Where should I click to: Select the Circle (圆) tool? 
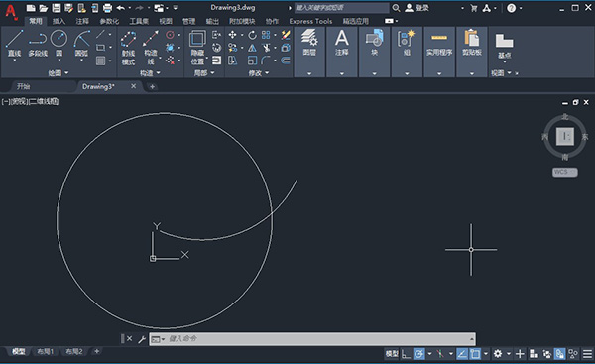coord(59,43)
